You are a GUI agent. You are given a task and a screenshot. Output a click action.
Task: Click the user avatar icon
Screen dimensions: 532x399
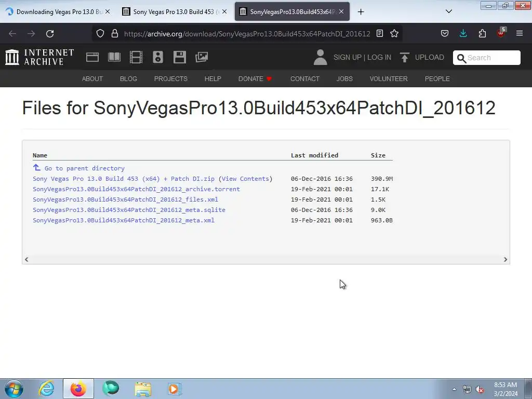pos(320,57)
